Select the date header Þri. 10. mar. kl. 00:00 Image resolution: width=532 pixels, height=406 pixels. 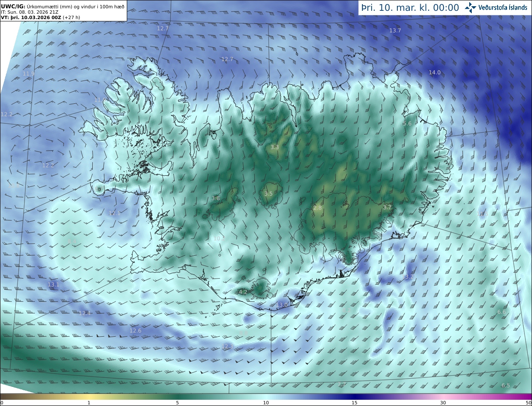410,7
